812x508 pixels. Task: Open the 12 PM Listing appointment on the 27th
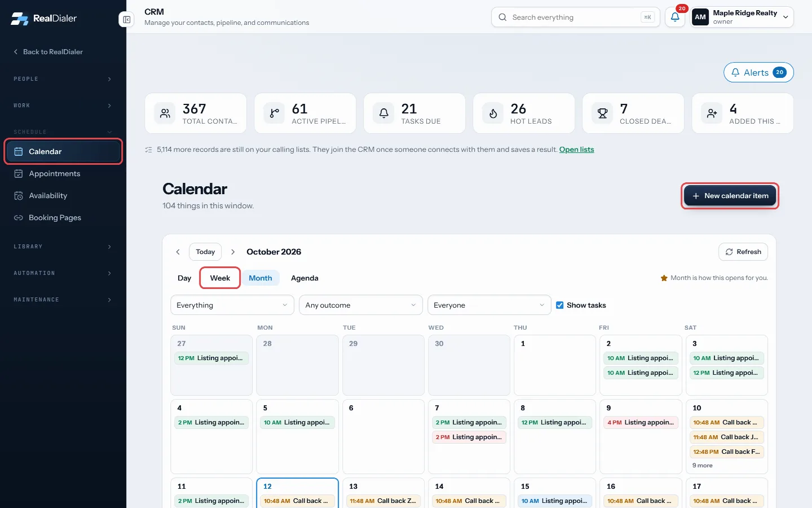[x=211, y=358]
